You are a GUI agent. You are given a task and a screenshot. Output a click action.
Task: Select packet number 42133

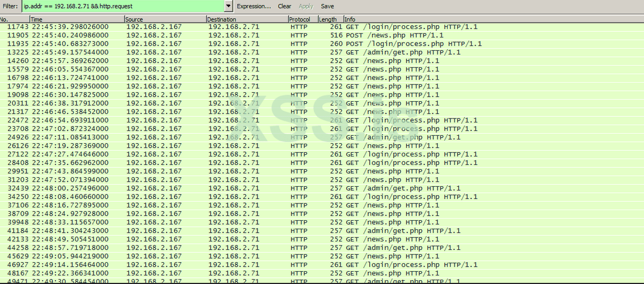point(322,239)
